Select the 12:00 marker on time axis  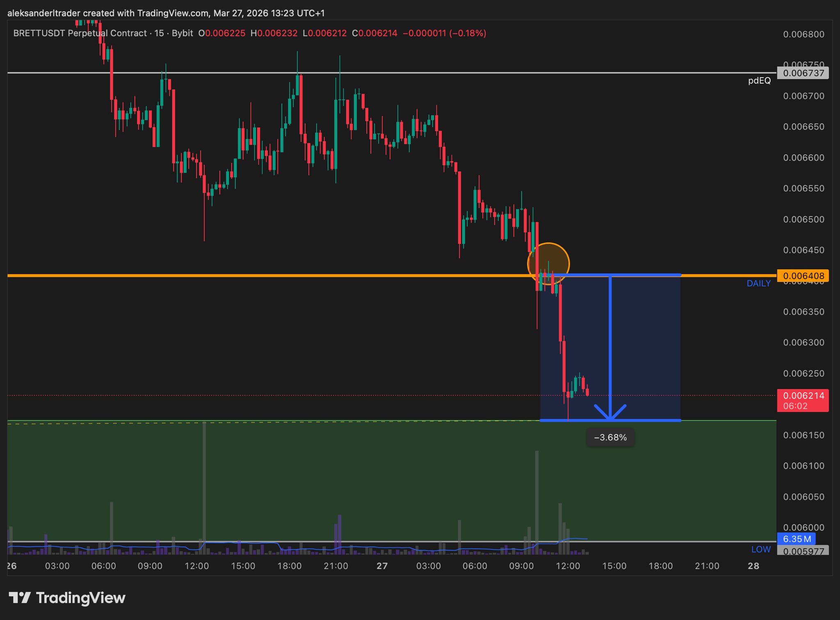(196, 566)
